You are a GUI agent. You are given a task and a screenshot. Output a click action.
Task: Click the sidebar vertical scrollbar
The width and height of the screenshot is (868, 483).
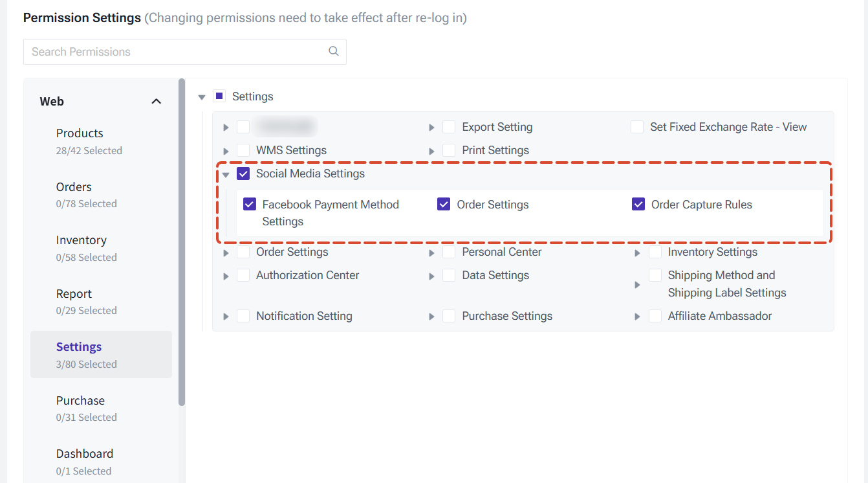tap(182, 242)
